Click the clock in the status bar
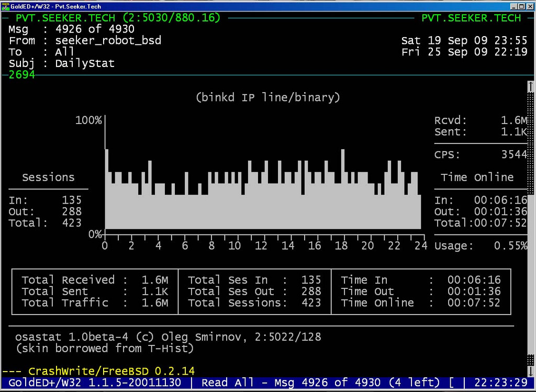The height and width of the screenshot is (392, 536). 506,383
